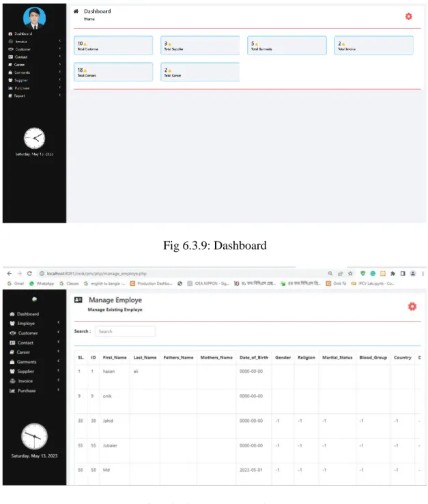The width and height of the screenshot is (428, 504).
Task: Open the browser three-dot menu
Action: click(423, 274)
